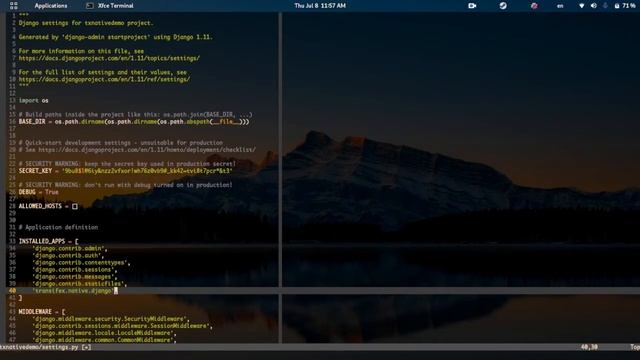Click the 'django.contrib.admin' entry

tap(70, 248)
